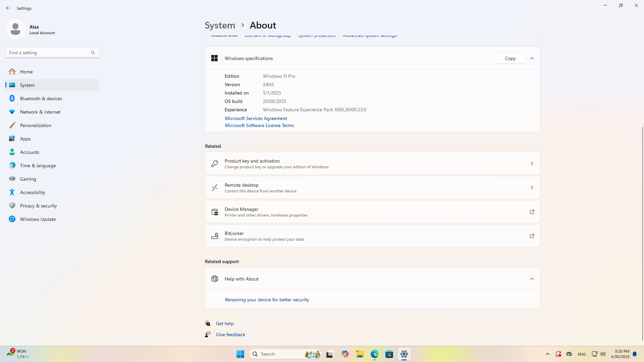Viewport: 644px width, 362px height.
Task: Open Advanced system settings link
Action: [370, 36]
